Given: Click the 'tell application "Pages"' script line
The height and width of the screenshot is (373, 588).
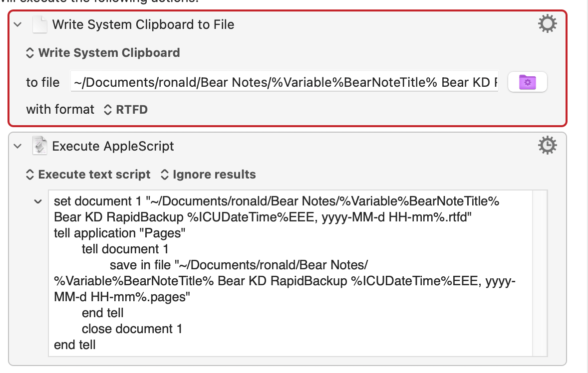Looking at the screenshot, I should (x=119, y=233).
